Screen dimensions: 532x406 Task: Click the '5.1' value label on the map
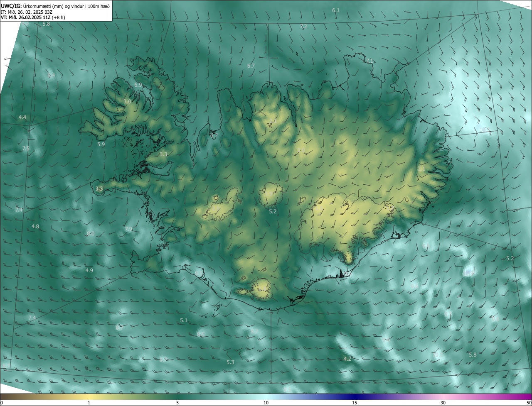[184, 320]
